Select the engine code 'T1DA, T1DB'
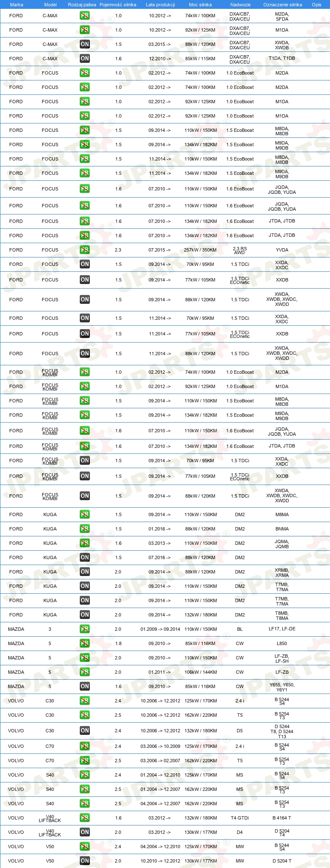The height and width of the screenshot is (868, 330). (x=282, y=58)
